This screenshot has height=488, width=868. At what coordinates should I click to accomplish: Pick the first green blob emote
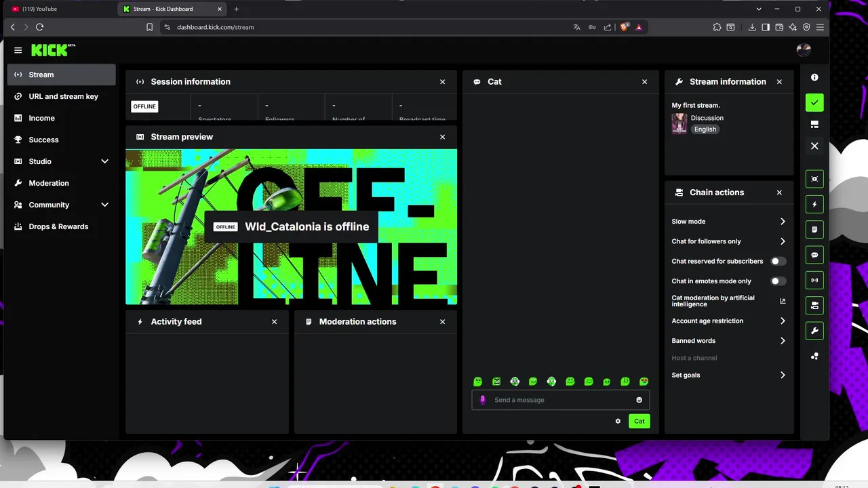click(477, 382)
